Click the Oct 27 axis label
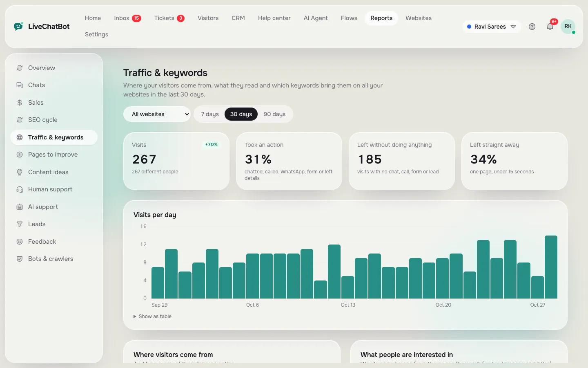 click(x=538, y=305)
